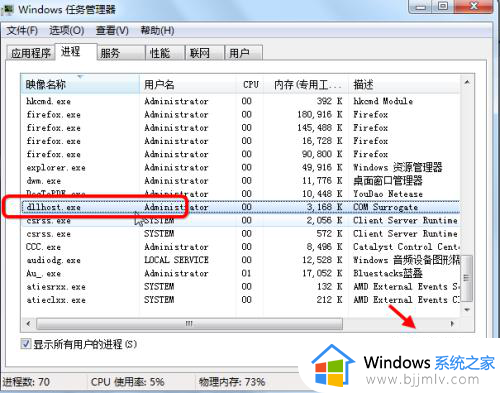Sort by 内存(专用工... column header
The width and height of the screenshot is (500, 393).
306,84
